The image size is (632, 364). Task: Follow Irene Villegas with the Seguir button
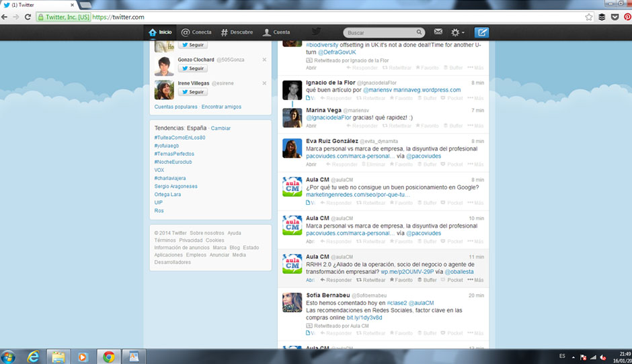pos(192,92)
